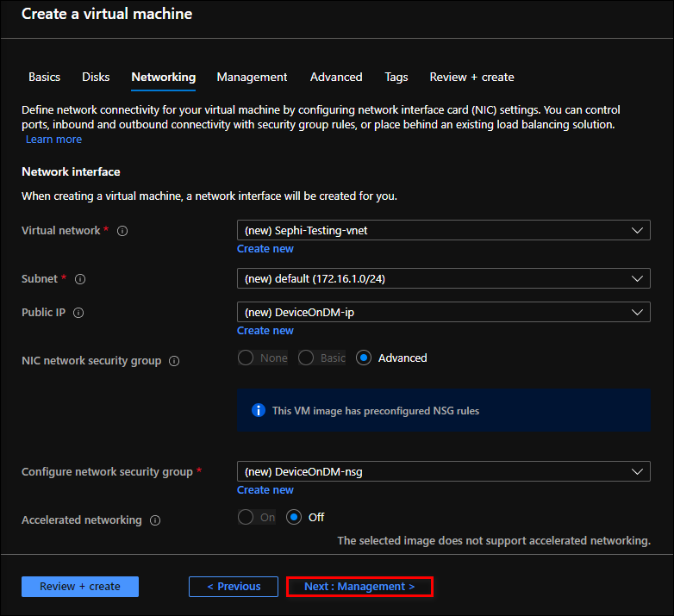Image resolution: width=674 pixels, height=616 pixels.
Task: Choose Advanced NIC network security group option
Action: (364, 358)
